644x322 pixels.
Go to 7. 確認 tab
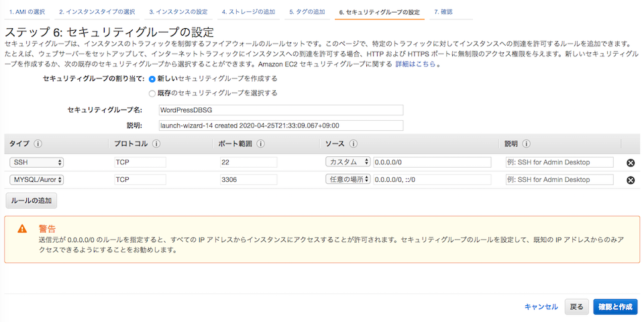[443, 12]
